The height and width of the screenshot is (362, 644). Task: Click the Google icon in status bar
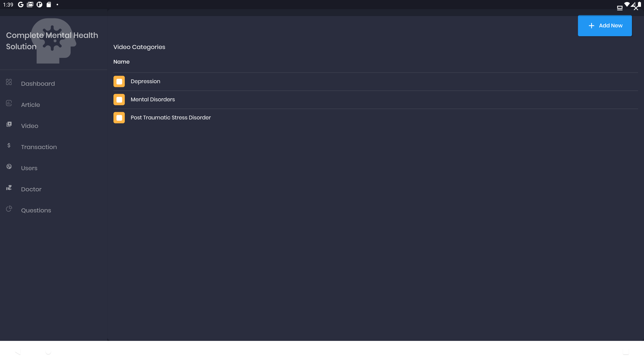click(21, 5)
